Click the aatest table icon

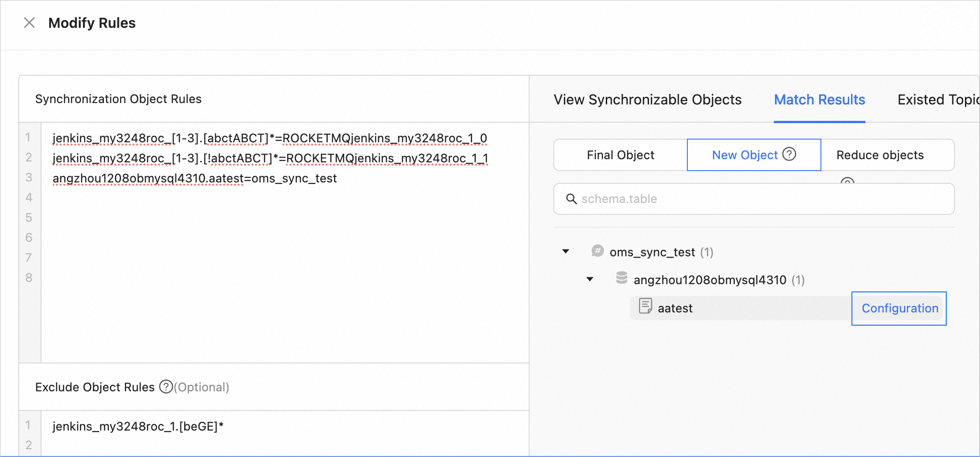tap(645, 306)
